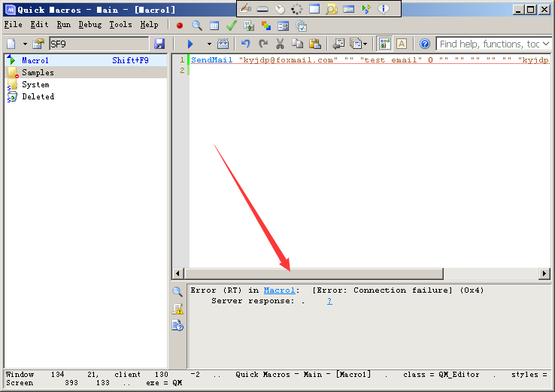Click the Find magnifier icon in output panel
555x392 pixels.
point(177,292)
